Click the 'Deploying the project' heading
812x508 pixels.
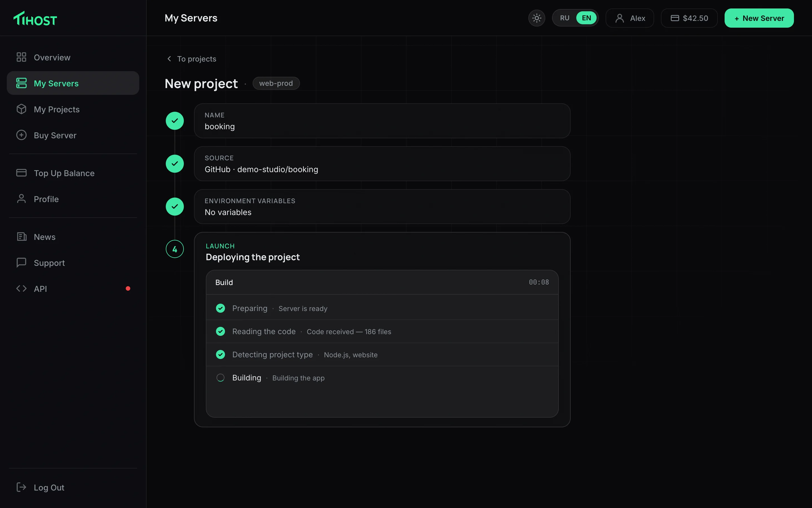coord(253,257)
